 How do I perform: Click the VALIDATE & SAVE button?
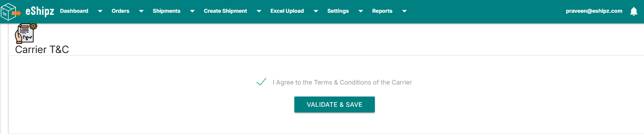(334, 104)
